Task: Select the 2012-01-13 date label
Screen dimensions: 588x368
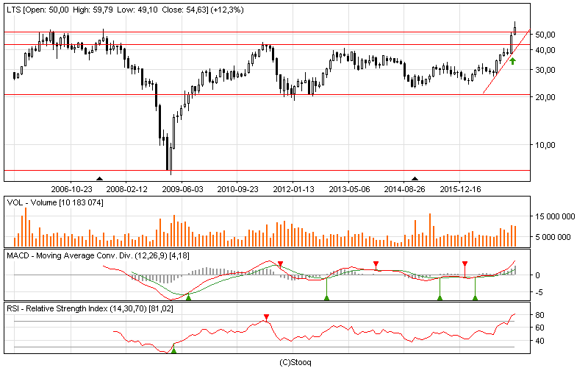Action: 293,189
